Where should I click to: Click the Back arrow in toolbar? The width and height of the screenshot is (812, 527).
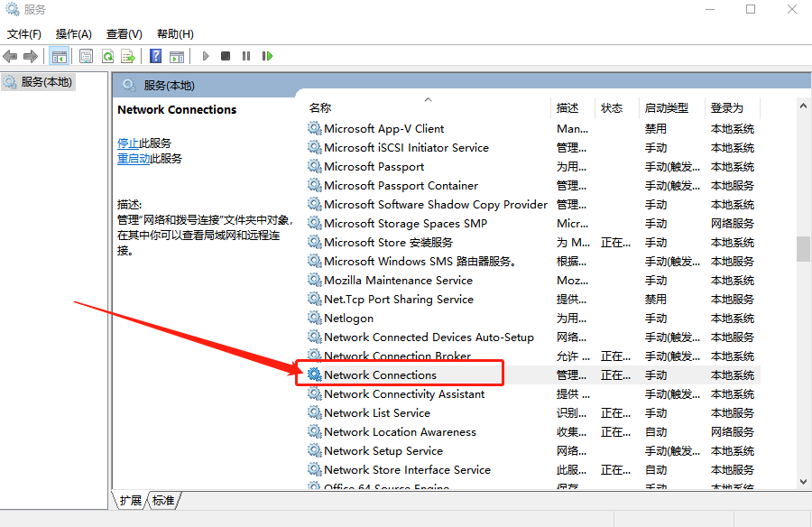click(11, 56)
